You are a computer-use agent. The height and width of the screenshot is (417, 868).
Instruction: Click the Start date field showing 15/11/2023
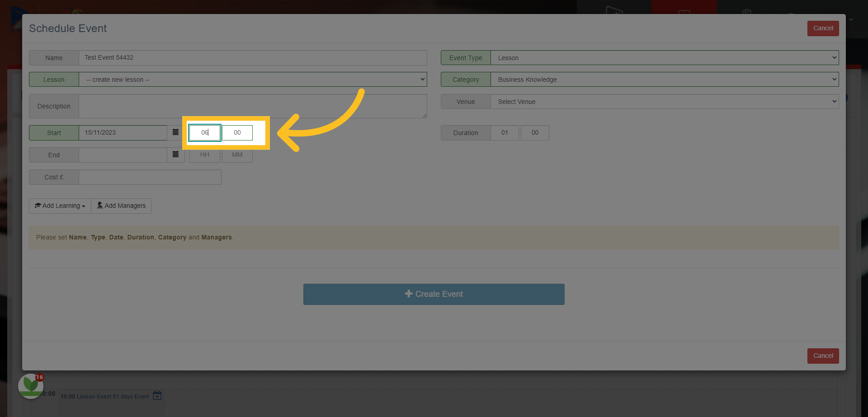[x=123, y=132]
